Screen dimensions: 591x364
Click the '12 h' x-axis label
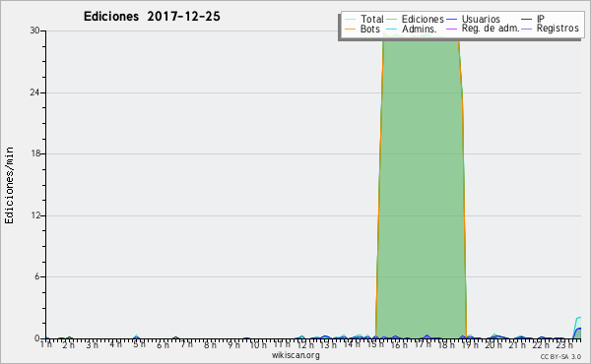(x=305, y=344)
